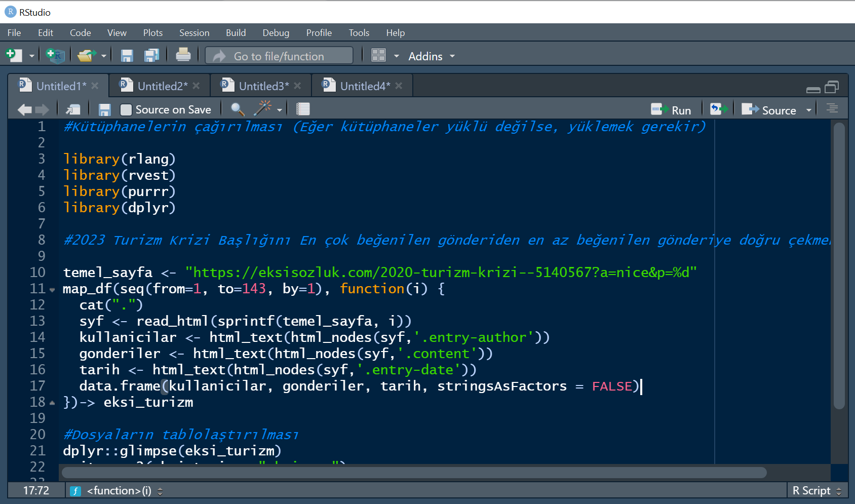Click the Create Project icon

[55, 55]
